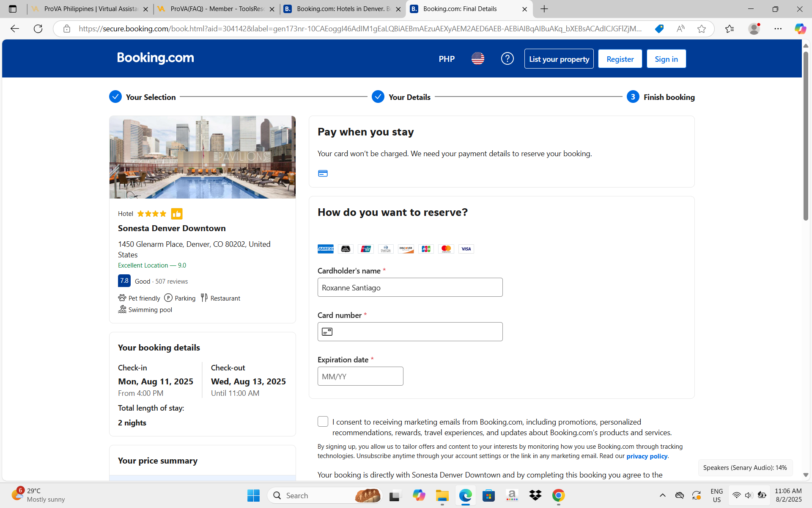Click the Booking.com logo

tap(155, 58)
